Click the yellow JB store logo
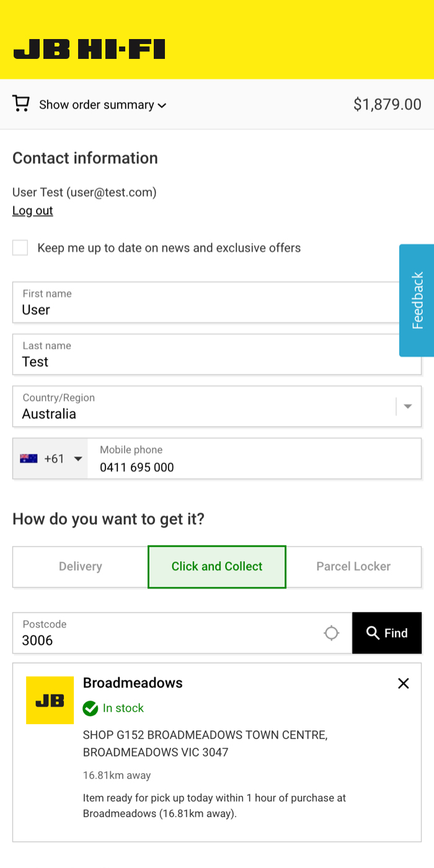The height and width of the screenshot is (868, 434). pyautogui.click(x=50, y=700)
